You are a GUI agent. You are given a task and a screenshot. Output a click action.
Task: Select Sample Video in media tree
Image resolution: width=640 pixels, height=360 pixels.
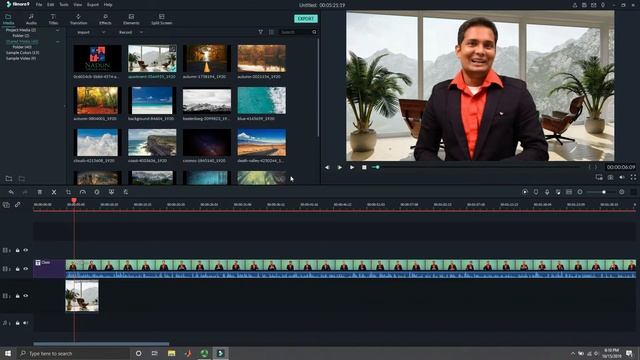pos(21,58)
